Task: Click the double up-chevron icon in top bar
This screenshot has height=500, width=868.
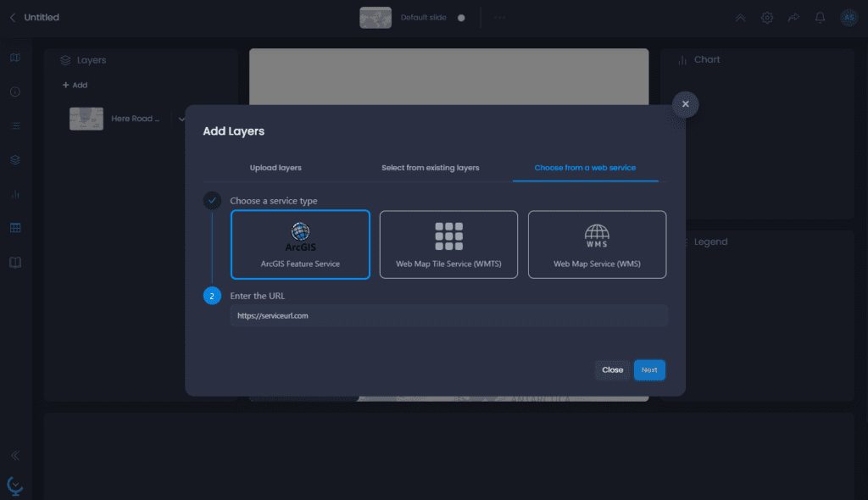Action: click(x=740, y=18)
